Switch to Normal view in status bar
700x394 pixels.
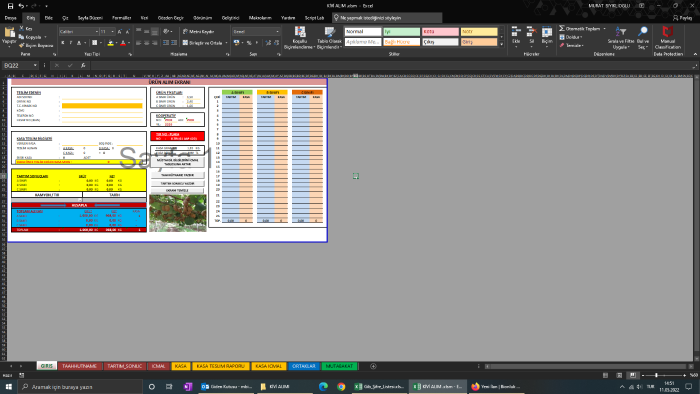[x=605, y=375]
